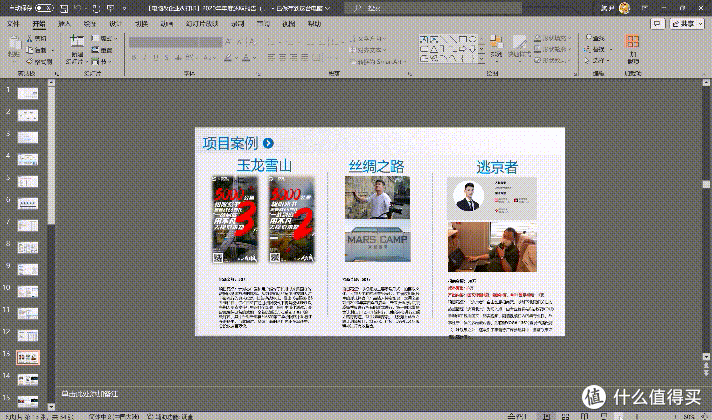The height and width of the screenshot is (420, 712).
Task: Open the Transitions ribbon tab
Action: point(141,24)
